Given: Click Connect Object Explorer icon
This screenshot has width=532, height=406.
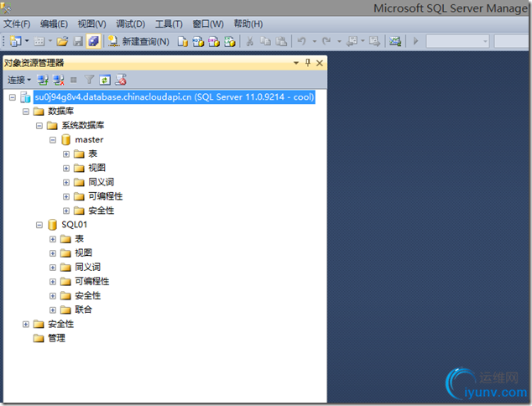Looking at the screenshot, I should pos(43,80).
